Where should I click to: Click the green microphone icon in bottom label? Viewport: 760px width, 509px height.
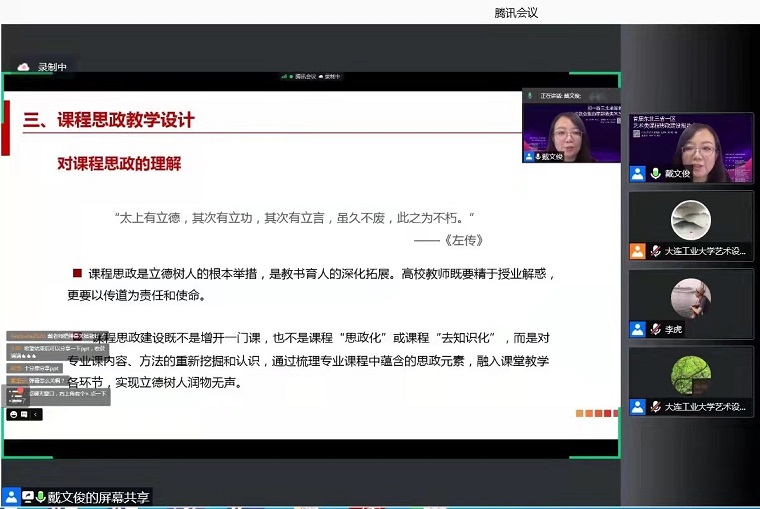[x=41, y=497]
